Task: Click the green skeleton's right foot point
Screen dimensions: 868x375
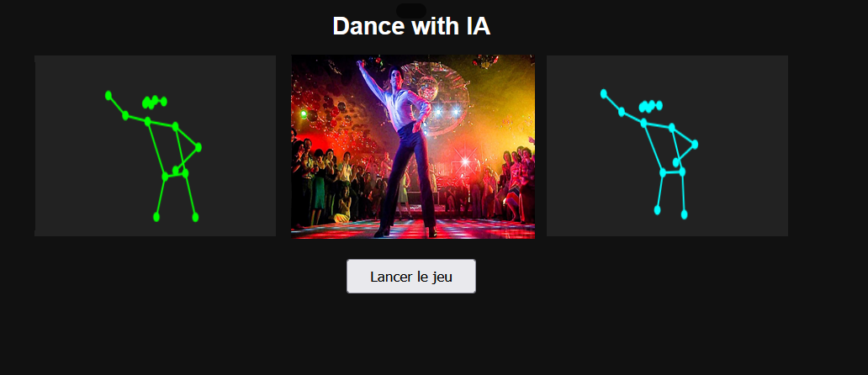Action: 195,218
